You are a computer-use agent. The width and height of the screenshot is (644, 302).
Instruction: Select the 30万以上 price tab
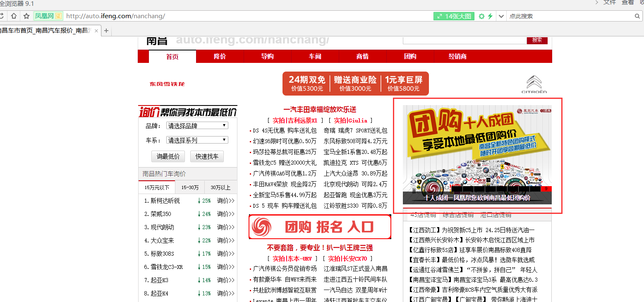220,187
